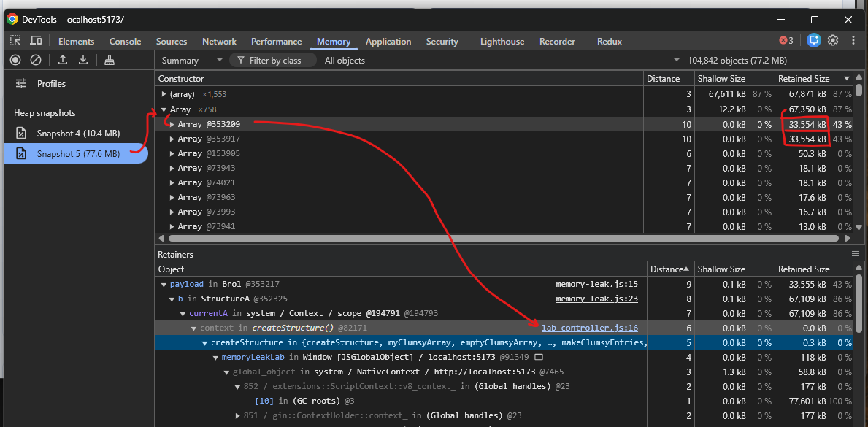Toggle the device toolbar icon
The image size is (868, 427).
[36, 40]
